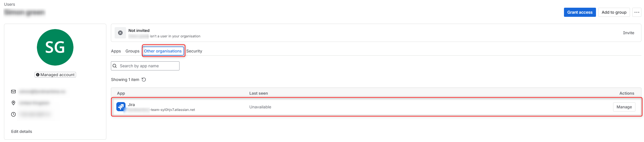This screenshot has height=142, width=644.
Task: Click the Add to group button
Action: point(614,12)
